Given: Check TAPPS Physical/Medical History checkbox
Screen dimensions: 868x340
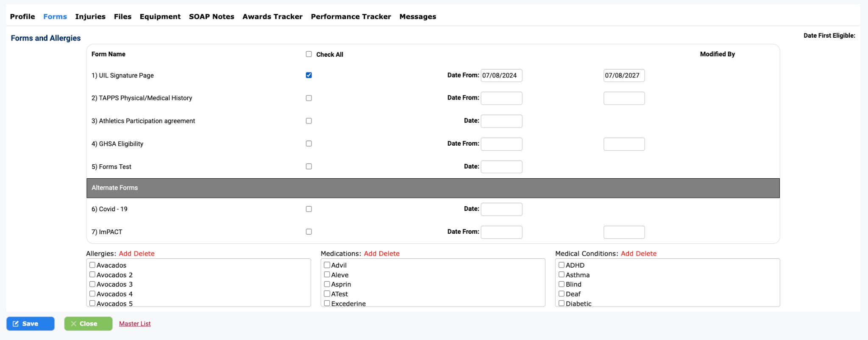Looking at the screenshot, I should pos(309,98).
